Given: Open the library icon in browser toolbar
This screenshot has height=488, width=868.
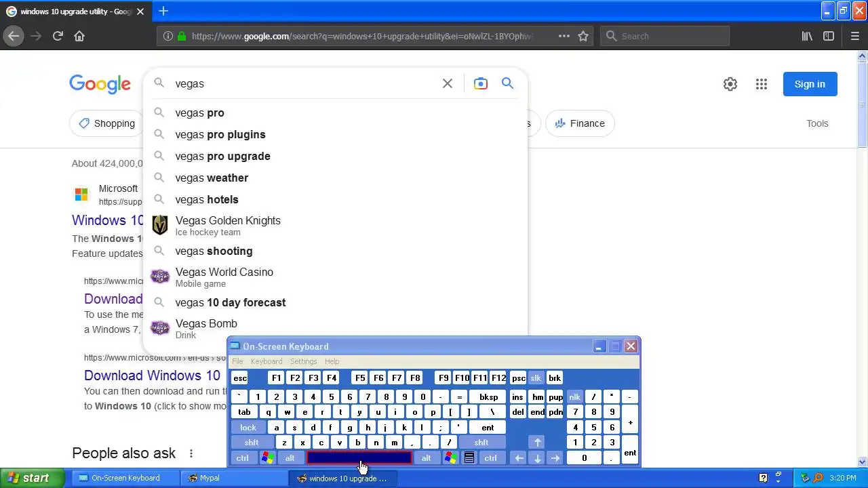Looking at the screenshot, I should click(807, 36).
